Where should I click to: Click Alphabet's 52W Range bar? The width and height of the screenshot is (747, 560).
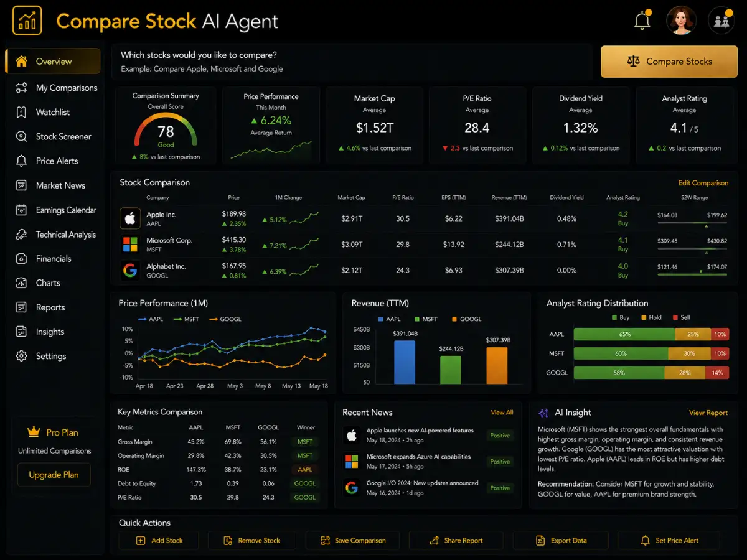click(x=692, y=274)
